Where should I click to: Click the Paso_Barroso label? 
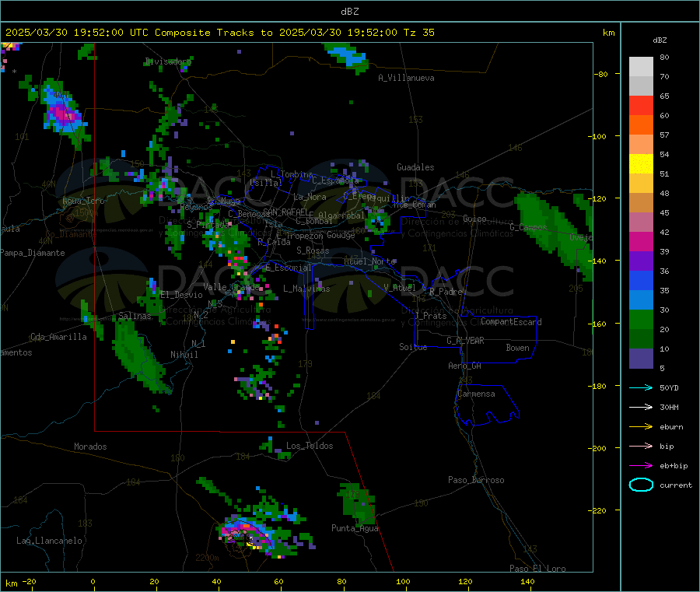(476, 480)
